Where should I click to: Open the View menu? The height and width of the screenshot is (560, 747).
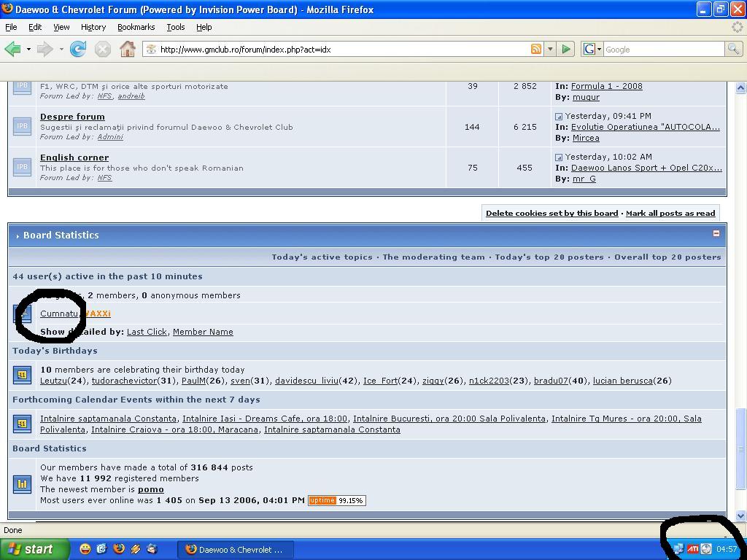point(61,27)
